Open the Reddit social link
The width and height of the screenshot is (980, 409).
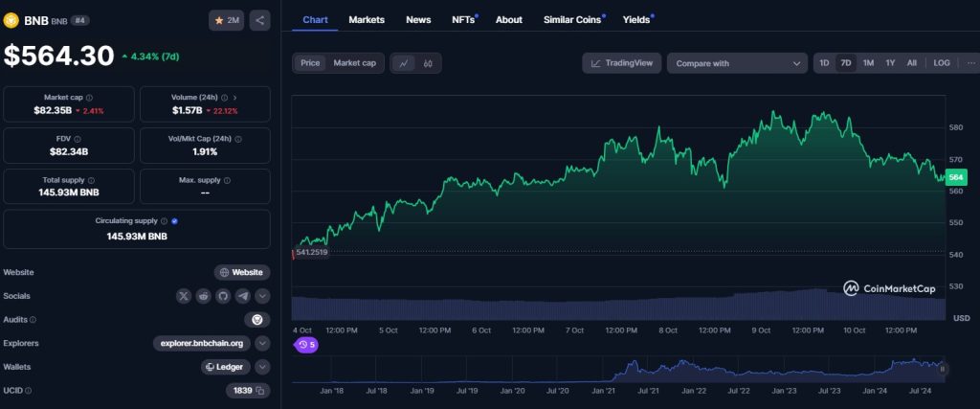(203, 296)
